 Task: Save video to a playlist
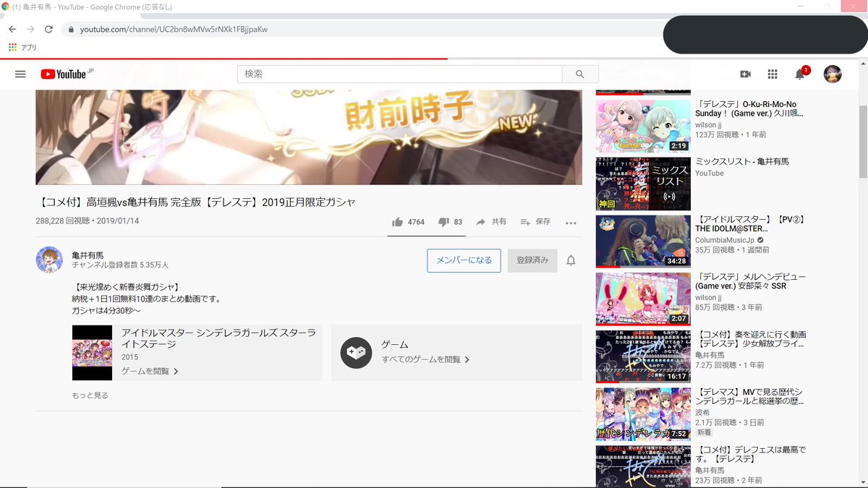pos(535,222)
